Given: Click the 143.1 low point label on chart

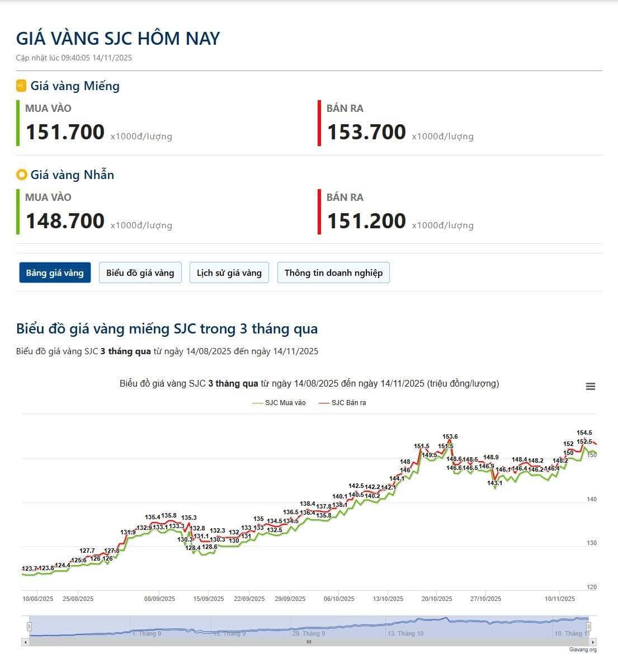Looking at the screenshot, I should (495, 483).
